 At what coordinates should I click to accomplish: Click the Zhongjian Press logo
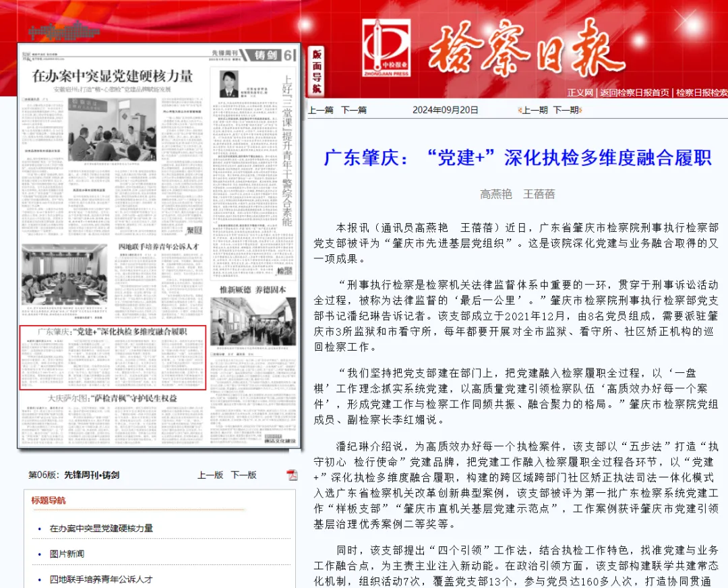point(386,48)
